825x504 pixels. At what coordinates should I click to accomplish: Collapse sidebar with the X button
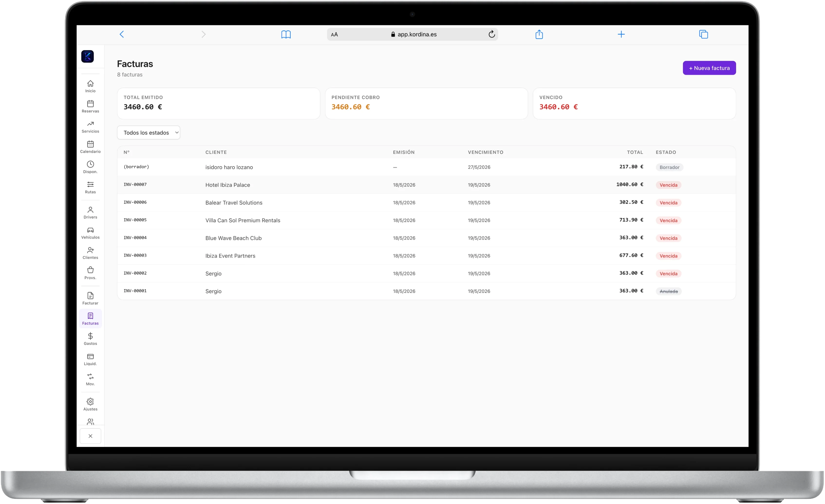[x=90, y=436]
